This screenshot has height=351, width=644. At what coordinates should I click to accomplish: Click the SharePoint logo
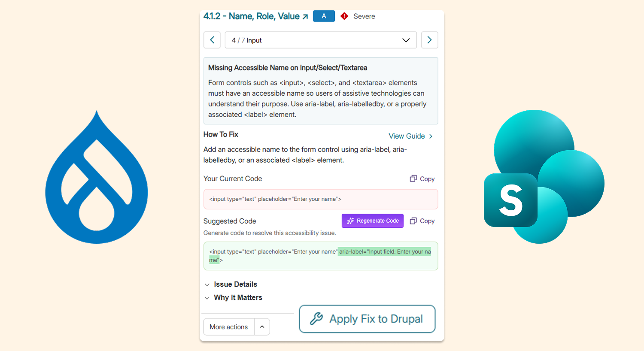click(x=544, y=177)
